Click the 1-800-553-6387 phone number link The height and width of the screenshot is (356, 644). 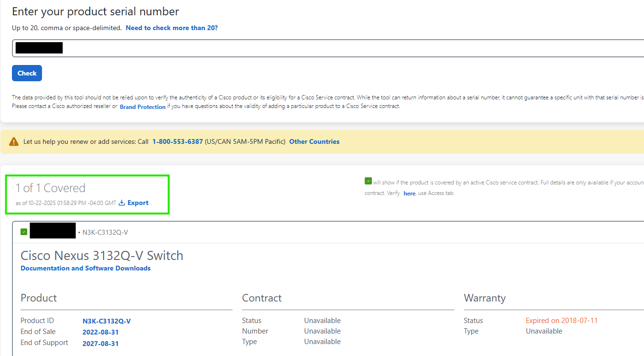(x=178, y=142)
